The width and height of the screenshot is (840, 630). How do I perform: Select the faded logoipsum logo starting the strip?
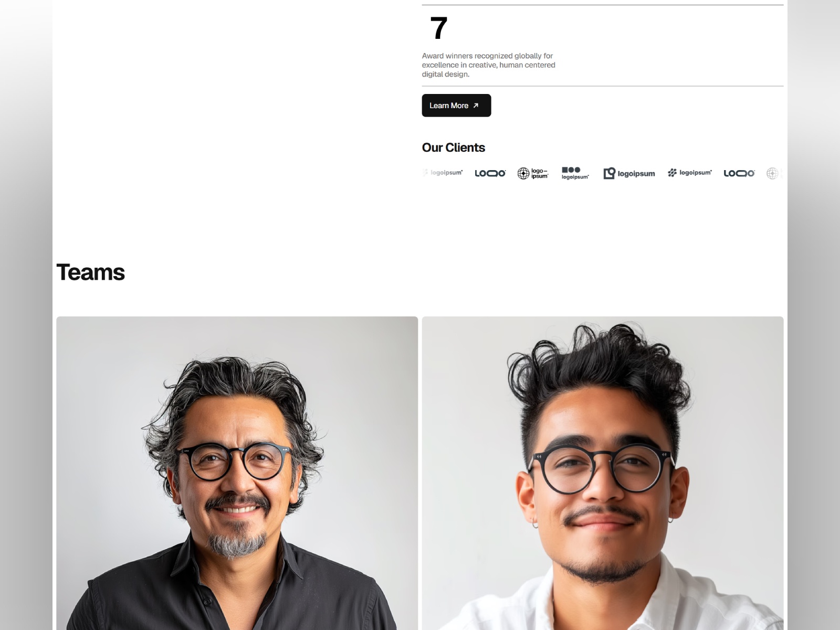point(443,172)
